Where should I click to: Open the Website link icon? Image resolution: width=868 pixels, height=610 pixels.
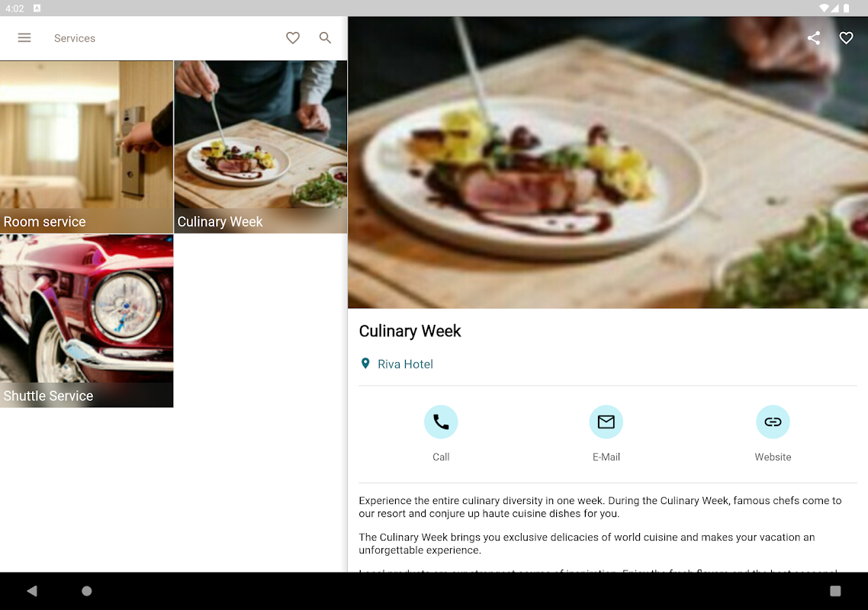pyautogui.click(x=773, y=422)
